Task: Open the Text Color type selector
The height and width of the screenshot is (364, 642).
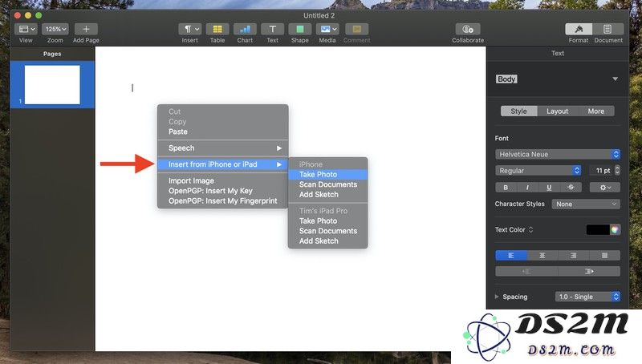Action: [530, 230]
